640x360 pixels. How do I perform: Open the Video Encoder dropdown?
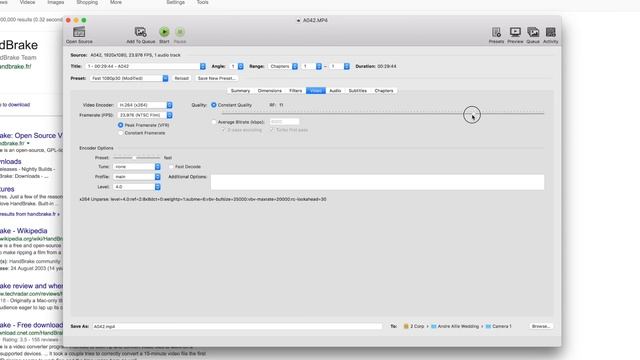point(145,105)
